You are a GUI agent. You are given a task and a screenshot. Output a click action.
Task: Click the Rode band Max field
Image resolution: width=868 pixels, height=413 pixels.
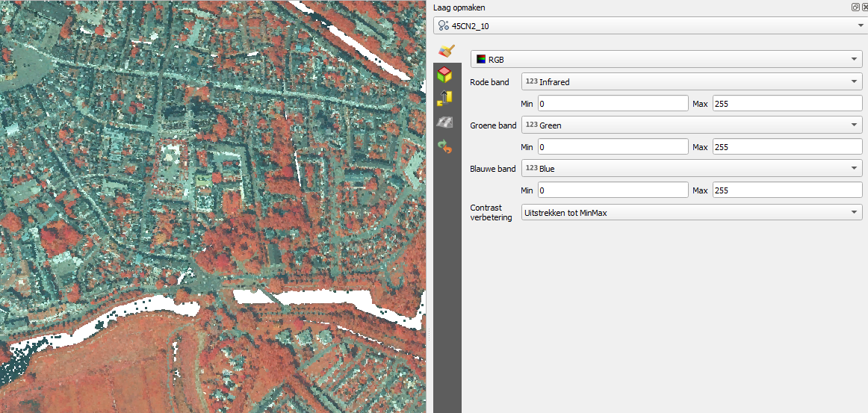(x=787, y=104)
